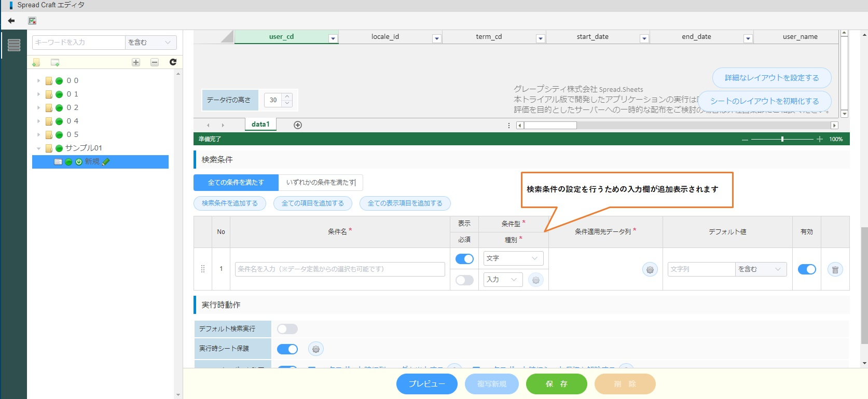This screenshot has width=868, height=399.
Task: Click the refresh icon above the tree
Action: [173, 62]
